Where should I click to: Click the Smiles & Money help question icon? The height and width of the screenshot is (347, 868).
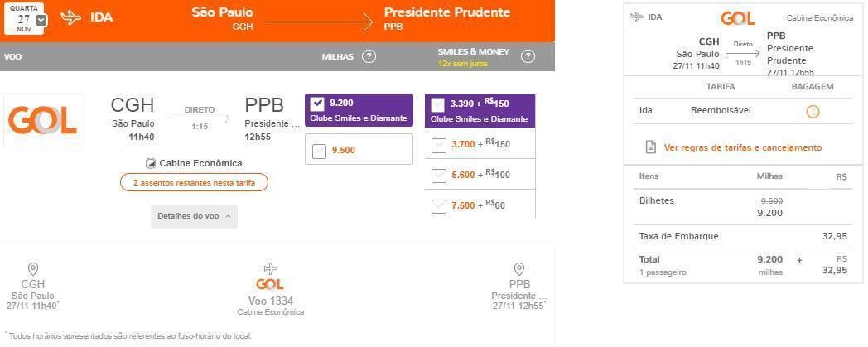coord(528,56)
